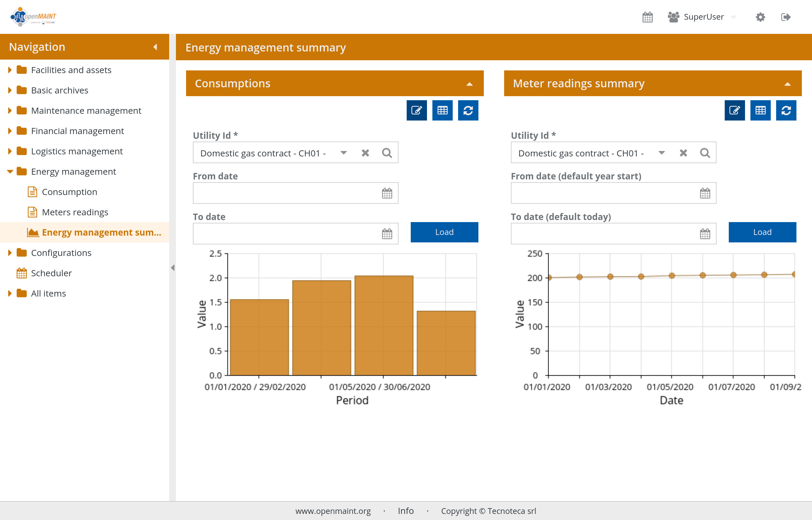
Task: Click the edit icon in Consumptions panel
Action: click(x=416, y=110)
